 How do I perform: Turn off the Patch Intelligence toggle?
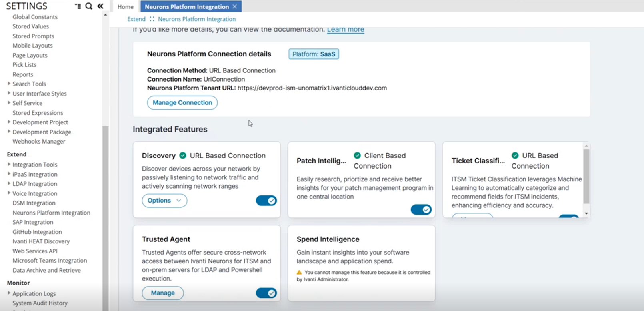click(x=421, y=209)
